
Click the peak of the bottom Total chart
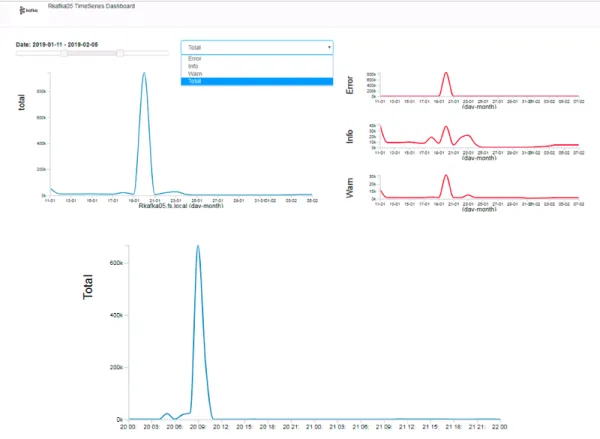[x=198, y=246]
